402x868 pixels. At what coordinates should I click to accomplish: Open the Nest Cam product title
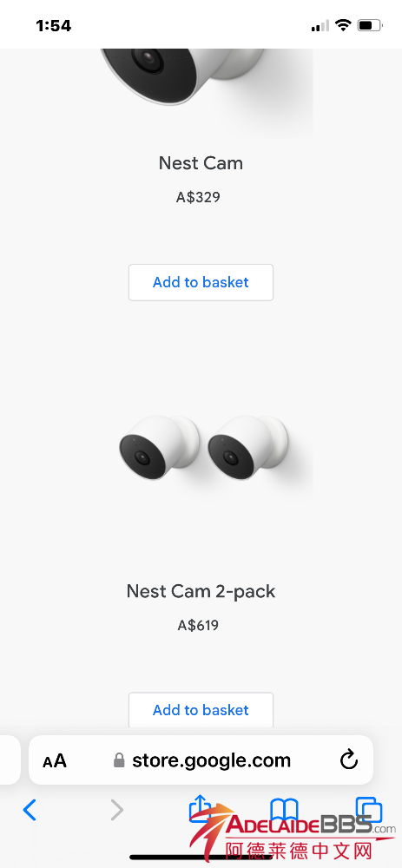tap(201, 163)
